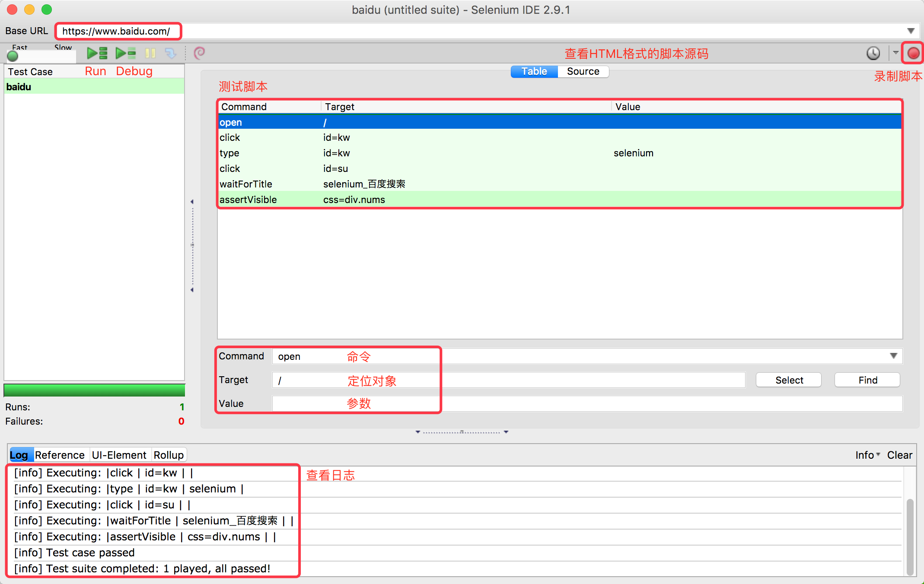The width and height of the screenshot is (924, 584).
Task: Click the blue step-into arrow icon
Action: pos(170,53)
